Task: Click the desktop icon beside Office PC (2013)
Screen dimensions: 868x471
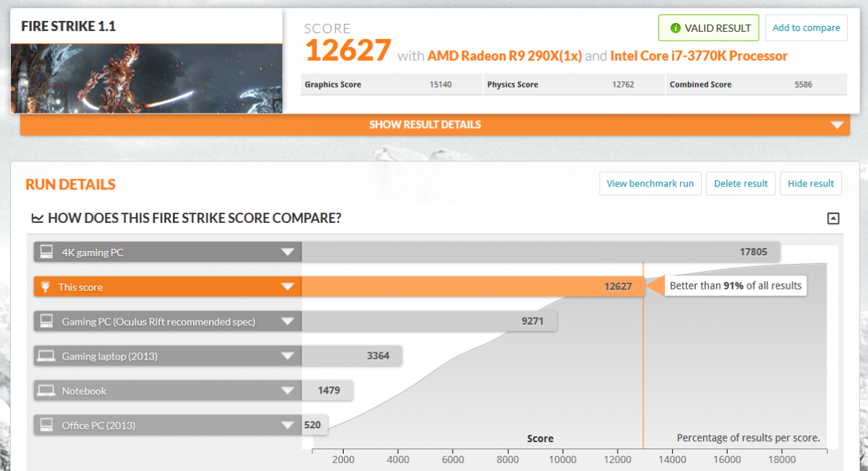Action: click(x=46, y=425)
